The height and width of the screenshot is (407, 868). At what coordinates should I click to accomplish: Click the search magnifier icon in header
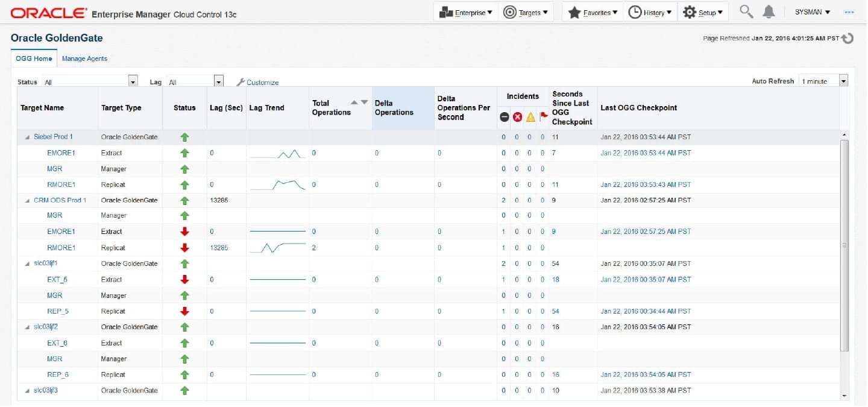tap(746, 12)
